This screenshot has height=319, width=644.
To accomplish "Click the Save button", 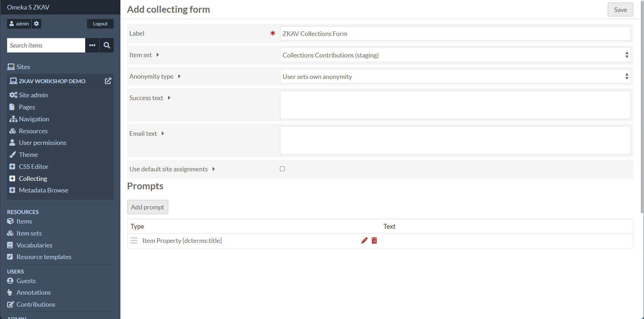I will coord(620,10).
